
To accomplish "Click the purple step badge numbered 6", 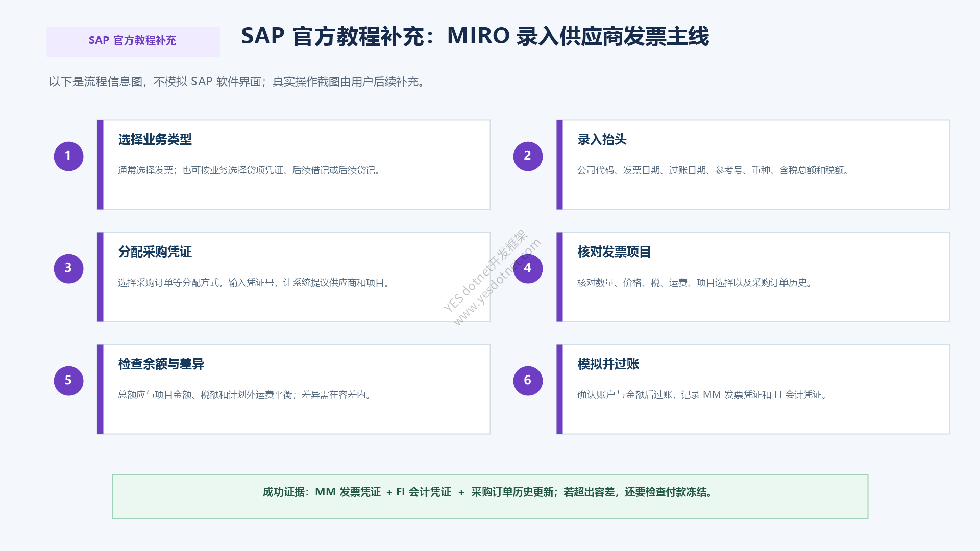I will pyautogui.click(x=528, y=381).
